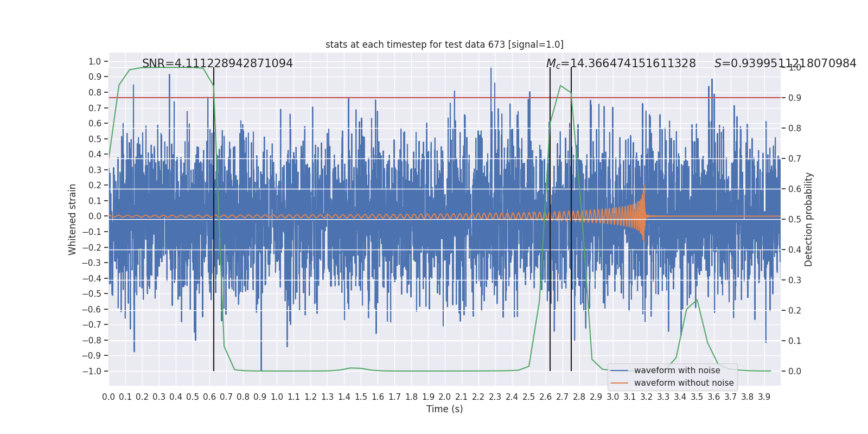The height and width of the screenshot is (434, 868).
Task: Click x-axis tick label 1.5
Action: 361,397
